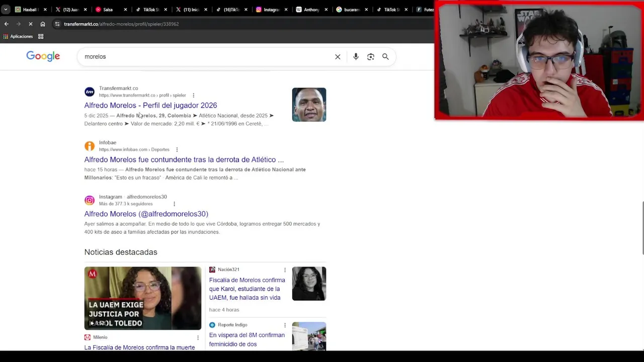Open the browser home page

tap(43, 24)
